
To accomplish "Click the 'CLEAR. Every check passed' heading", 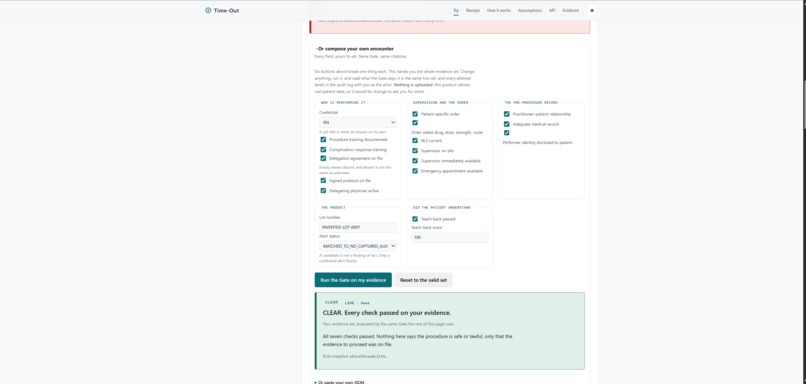I will click(x=387, y=313).
